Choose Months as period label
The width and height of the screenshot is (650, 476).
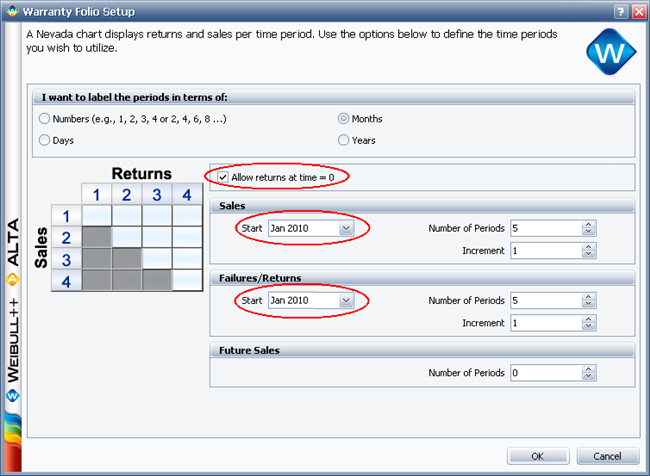click(x=344, y=119)
